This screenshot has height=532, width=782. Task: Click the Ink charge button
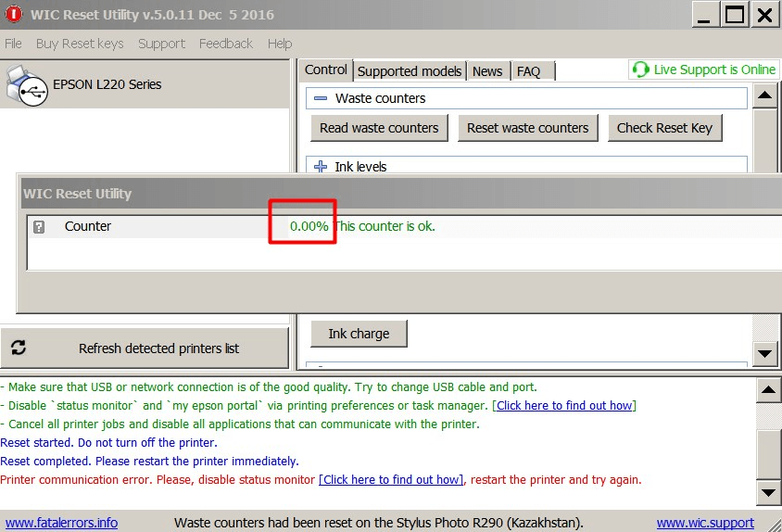pos(359,334)
